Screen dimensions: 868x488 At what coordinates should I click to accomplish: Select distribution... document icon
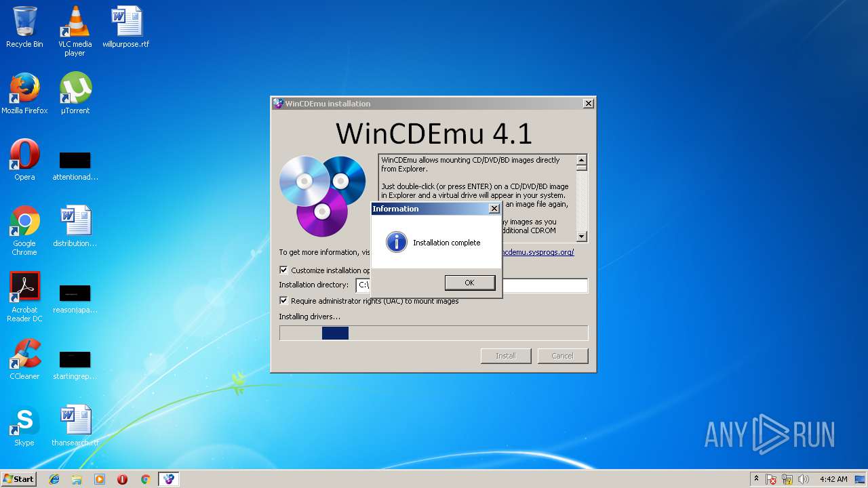click(x=75, y=226)
